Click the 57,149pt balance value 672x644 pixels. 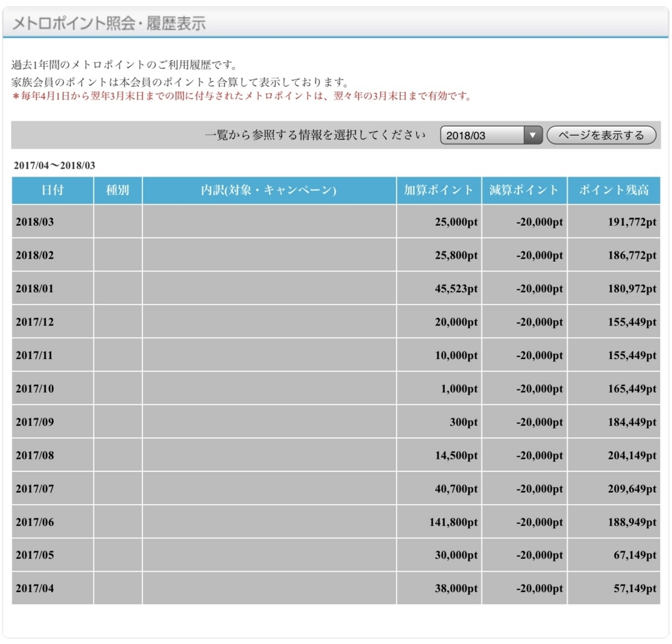pyautogui.click(x=635, y=589)
